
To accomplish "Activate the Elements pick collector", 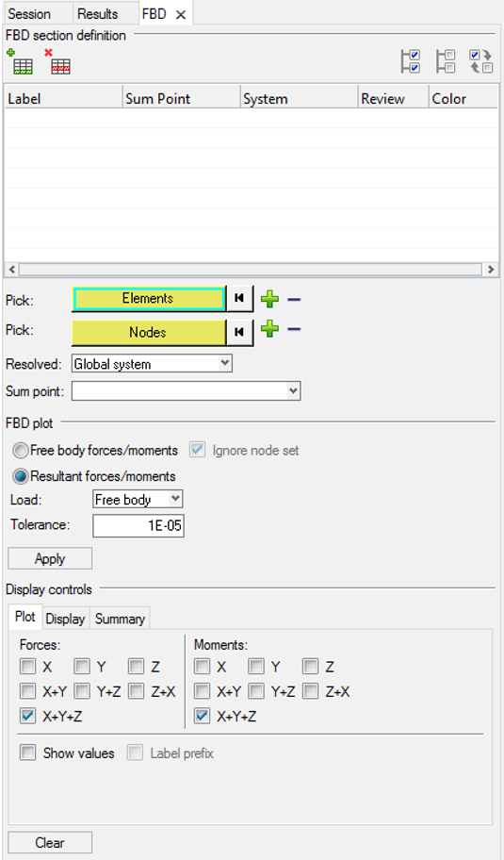I will 149,298.
